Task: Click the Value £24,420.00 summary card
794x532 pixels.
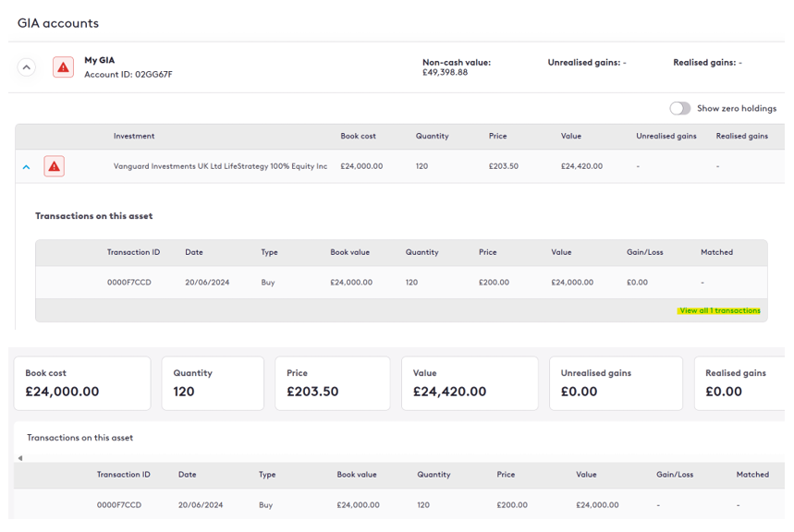Action: tap(470, 383)
